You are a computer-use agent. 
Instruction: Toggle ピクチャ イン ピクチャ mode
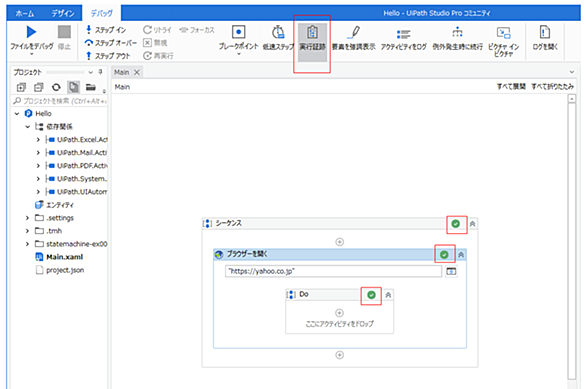pos(503,41)
